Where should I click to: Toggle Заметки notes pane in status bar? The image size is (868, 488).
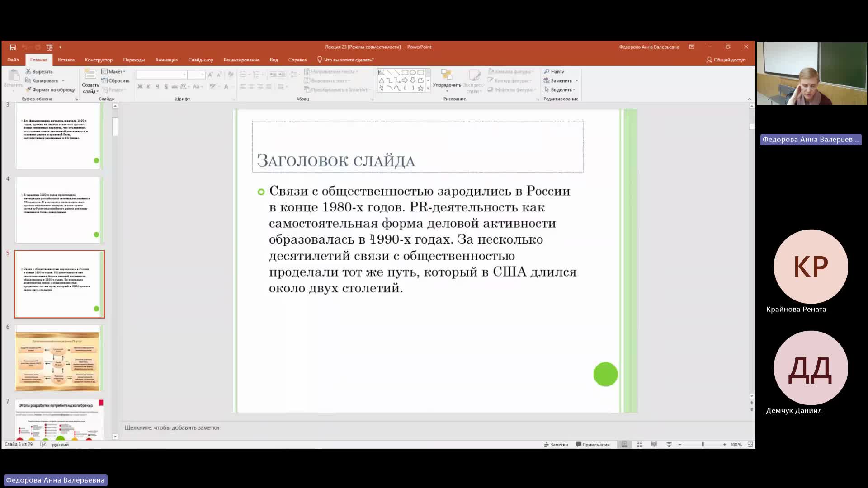(556, 445)
